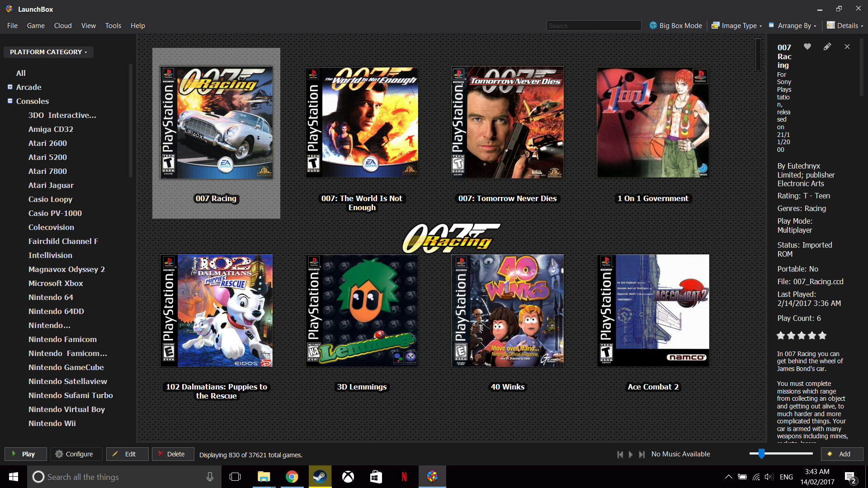This screenshot has width=868, height=488.
Task: Open the Cloud menu
Action: [63, 26]
